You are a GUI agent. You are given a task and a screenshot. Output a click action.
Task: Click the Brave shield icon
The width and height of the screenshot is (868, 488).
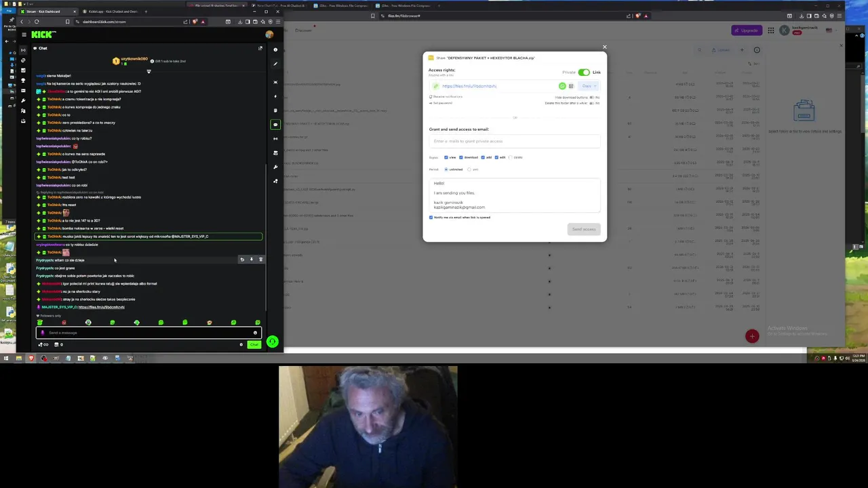pyautogui.click(x=195, y=22)
